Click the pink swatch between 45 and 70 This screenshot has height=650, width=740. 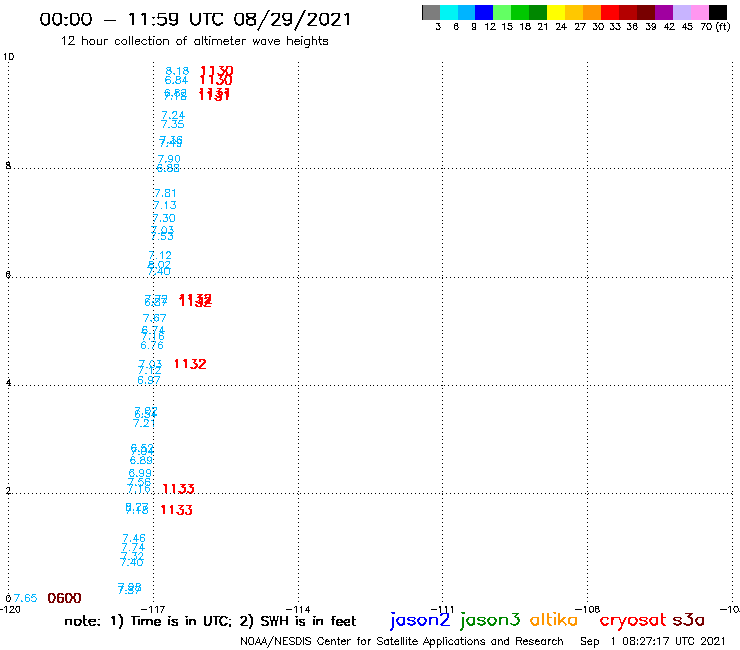pos(699,12)
